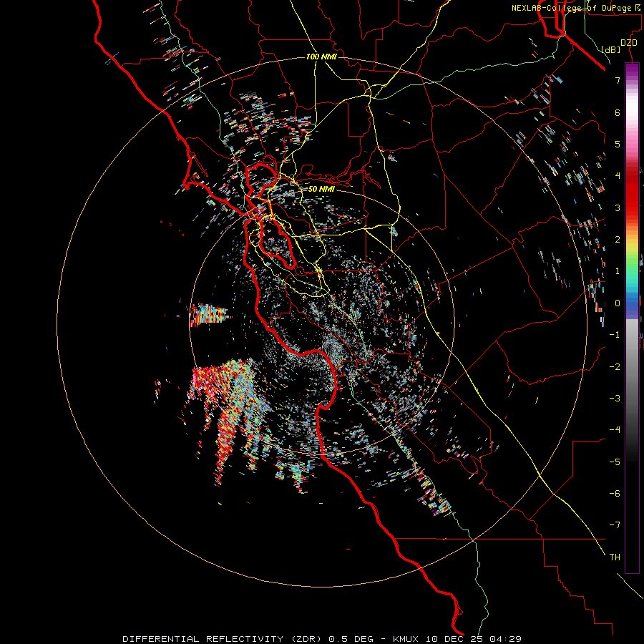Click the "100 NMI" range ring label
Image resolution: width=644 pixels, height=644 pixels.
pos(321,57)
